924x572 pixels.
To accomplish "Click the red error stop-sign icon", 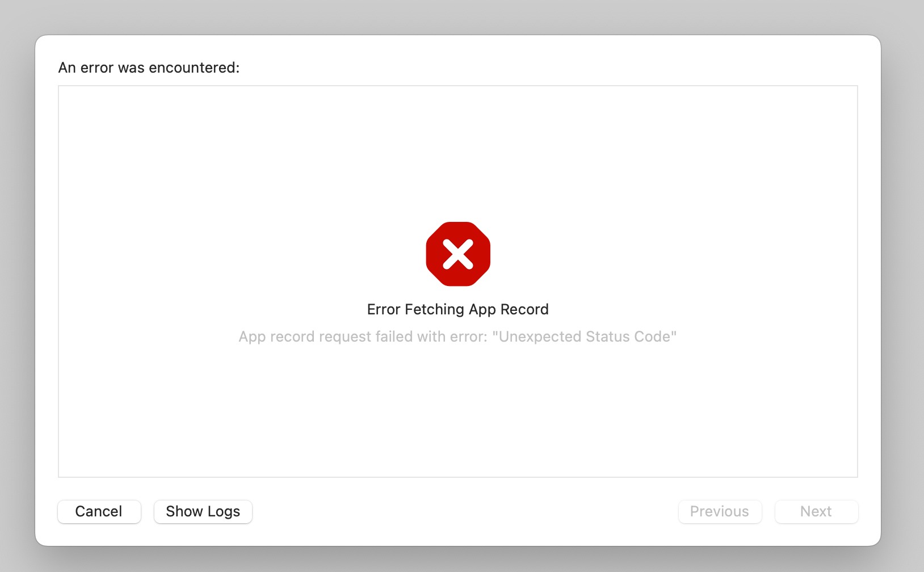I will tap(458, 254).
